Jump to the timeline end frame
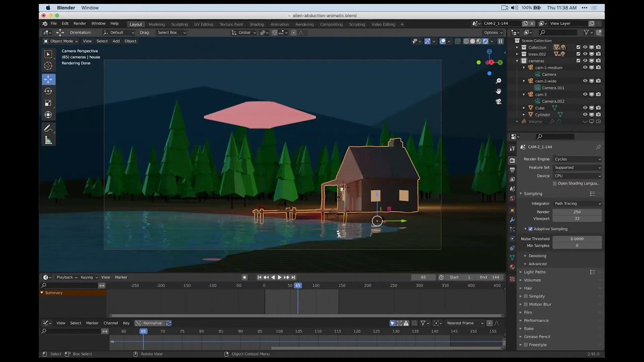The width and height of the screenshot is (644, 362). (293, 277)
